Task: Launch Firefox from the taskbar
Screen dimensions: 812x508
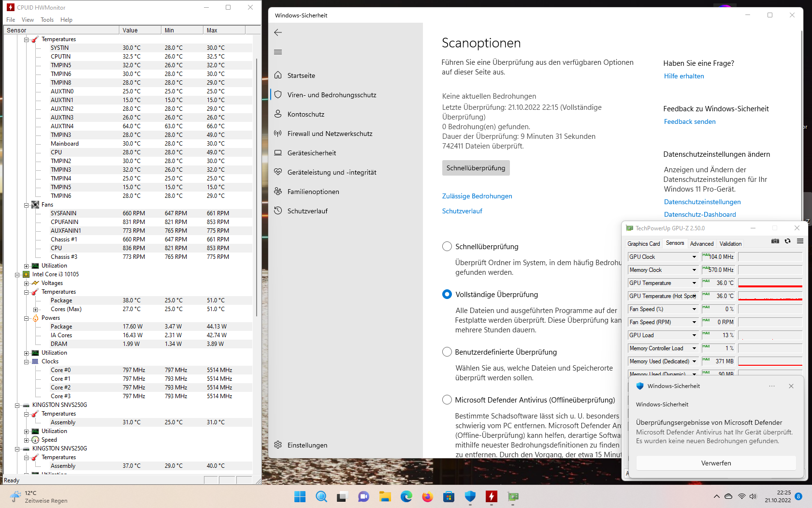Action: point(427,496)
